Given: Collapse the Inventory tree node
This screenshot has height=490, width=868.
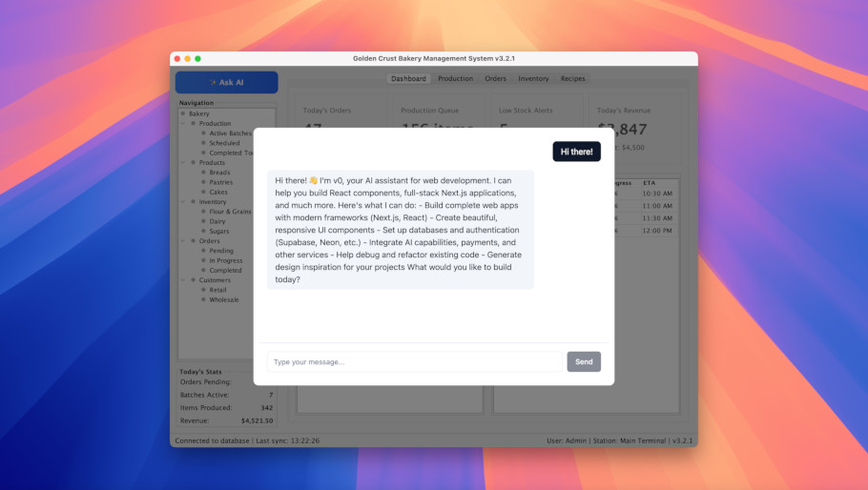Looking at the screenshot, I should pos(183,202).
